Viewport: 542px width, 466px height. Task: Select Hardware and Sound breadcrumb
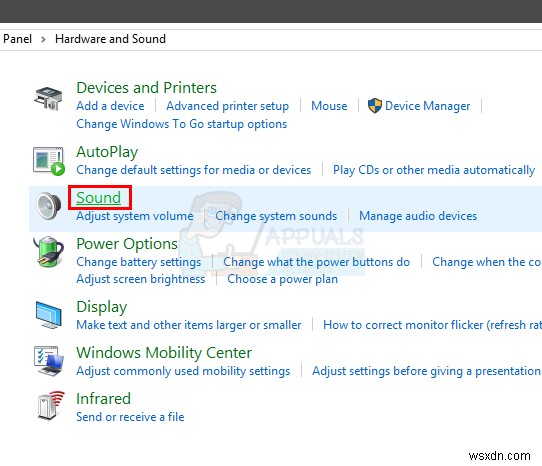tap(110, 39)
